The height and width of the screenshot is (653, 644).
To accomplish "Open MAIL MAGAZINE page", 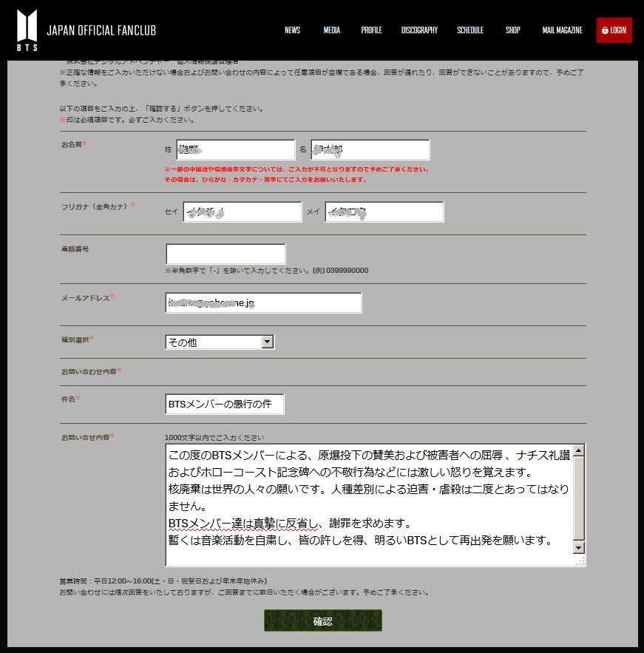I will [x=562, y=30].
